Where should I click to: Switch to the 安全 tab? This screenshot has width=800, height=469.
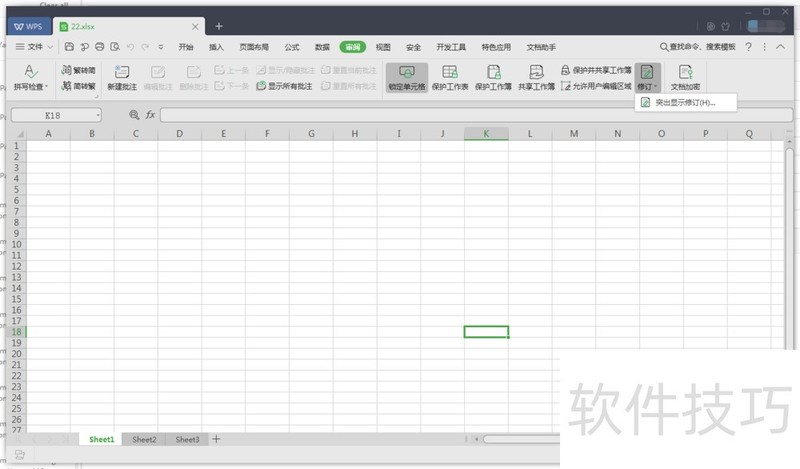[413, 47]
